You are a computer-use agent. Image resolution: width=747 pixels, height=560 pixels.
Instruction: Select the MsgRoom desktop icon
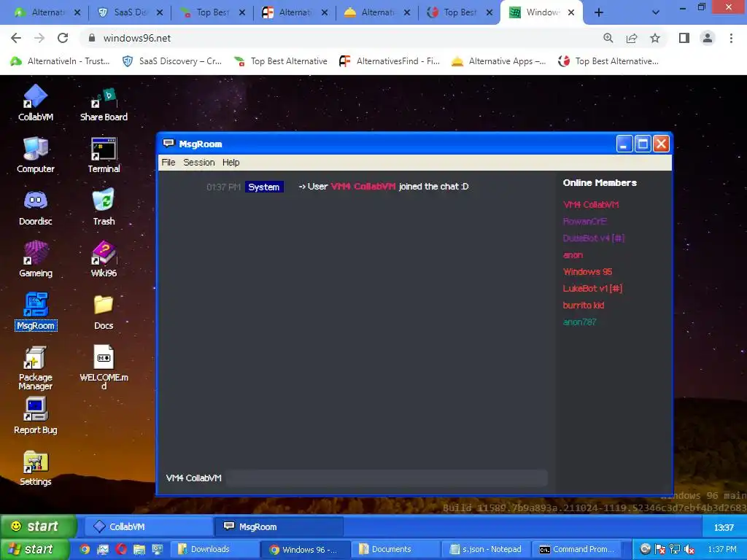pos(36,312)
